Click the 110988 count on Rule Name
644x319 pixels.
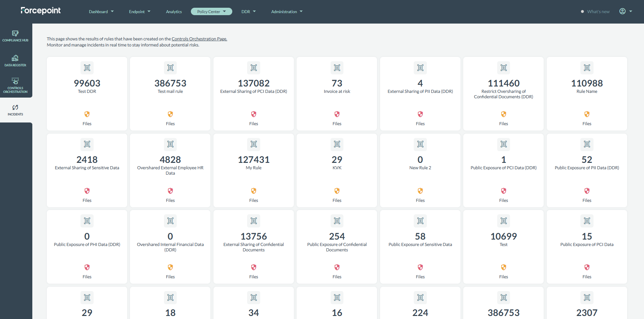pos(587,83)
